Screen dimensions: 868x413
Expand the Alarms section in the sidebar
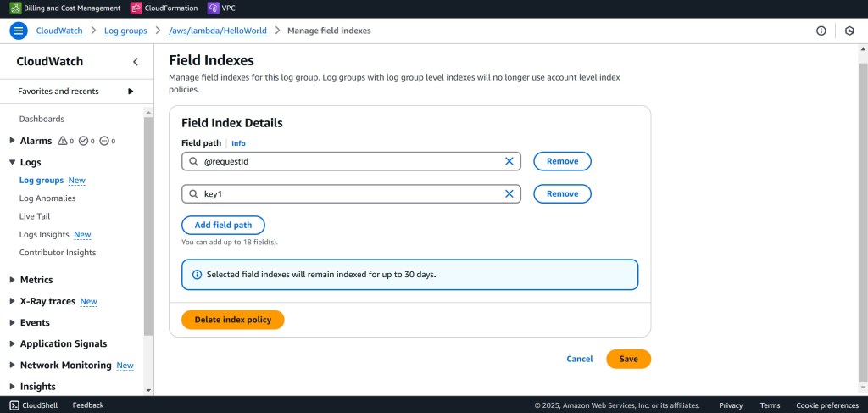coord(12,141)
